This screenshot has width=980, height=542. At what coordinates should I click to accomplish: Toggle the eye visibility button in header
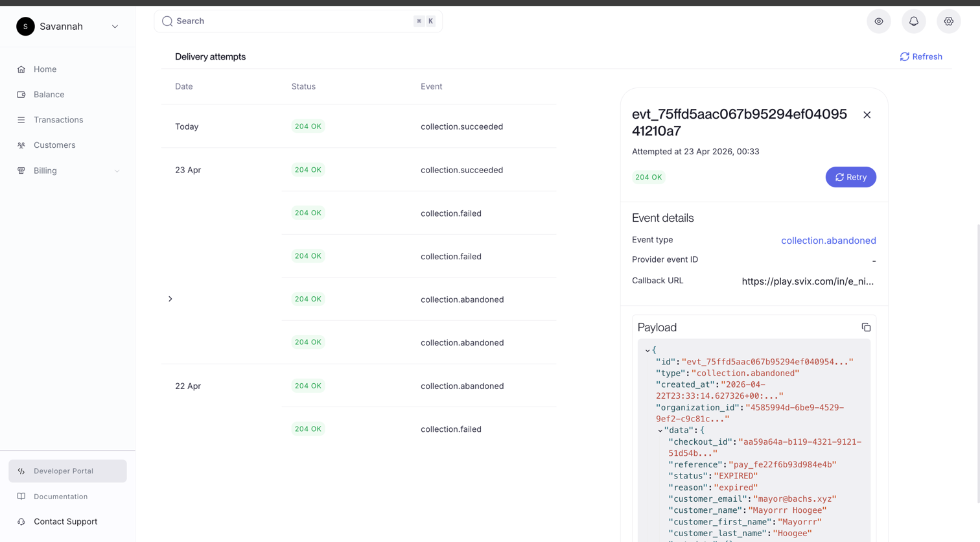[879, 21]
